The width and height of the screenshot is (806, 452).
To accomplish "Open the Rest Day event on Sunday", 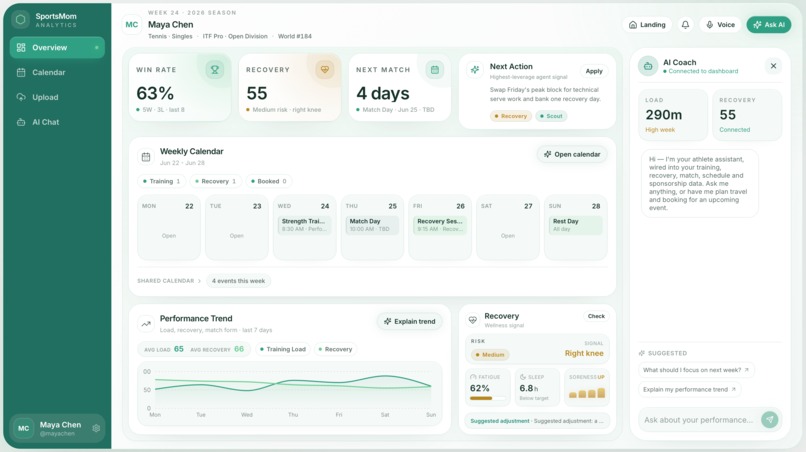I will click(576, 225).
